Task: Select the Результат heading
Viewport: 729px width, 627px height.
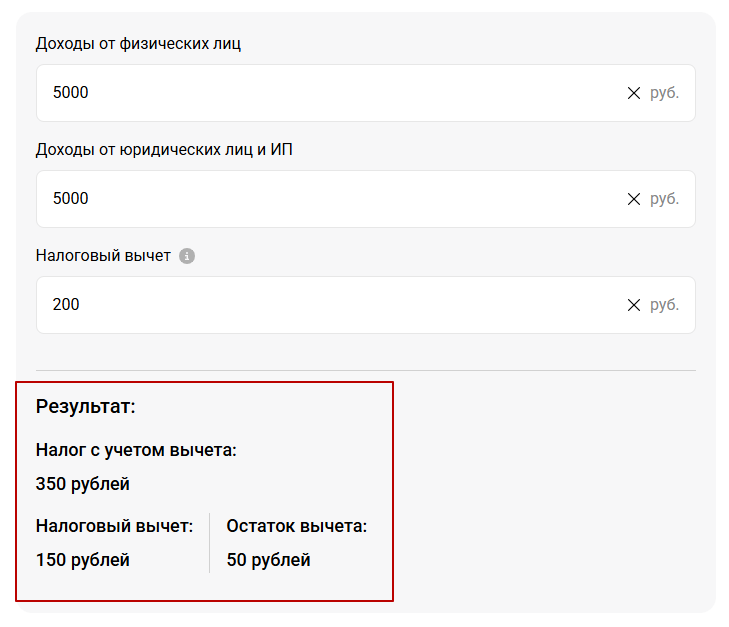Action: [86, 407]
